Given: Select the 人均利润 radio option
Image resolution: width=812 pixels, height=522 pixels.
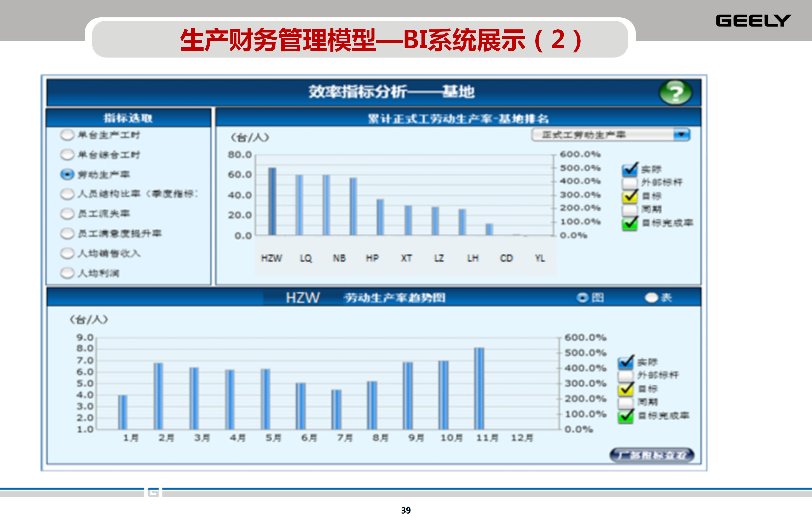Looking at the screenshot, I should click(x=67, y=273).
